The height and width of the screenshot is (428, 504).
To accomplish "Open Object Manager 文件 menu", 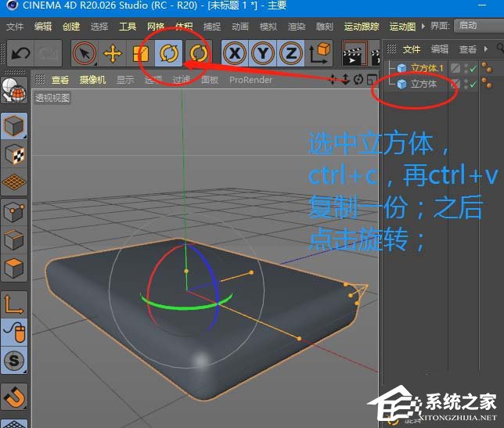I will click(412, 49).
